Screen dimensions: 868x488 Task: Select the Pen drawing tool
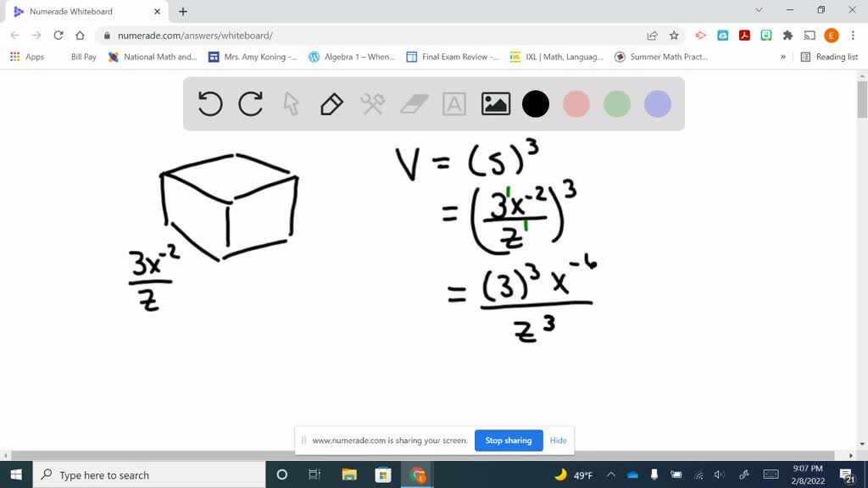(x=331, y=103)
